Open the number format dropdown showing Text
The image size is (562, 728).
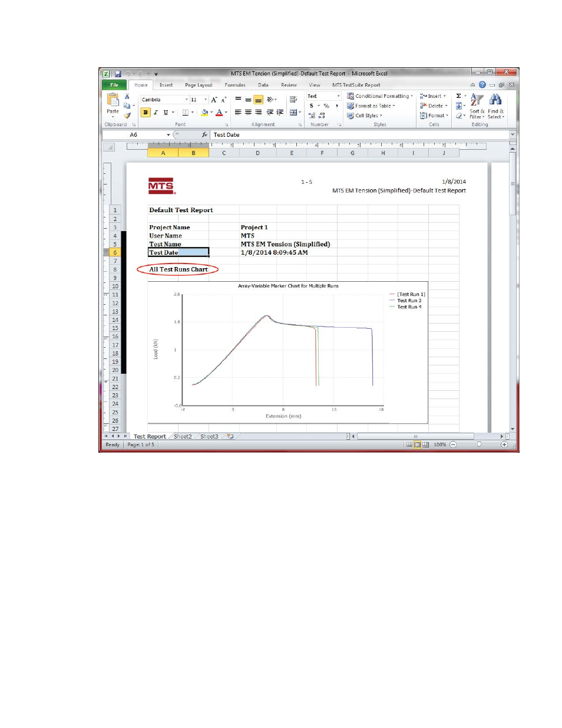[x=338, y=96]
